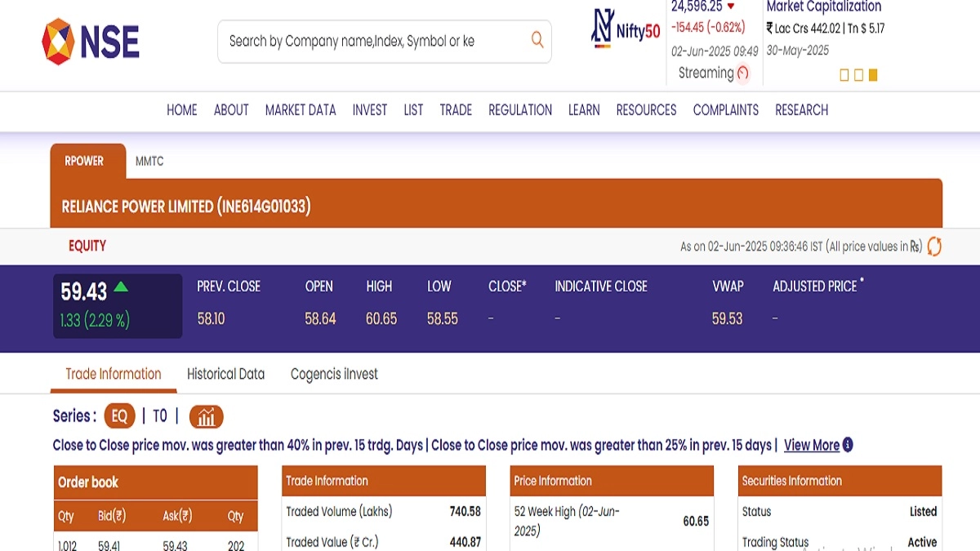The image size is (980, 551).
Task: Expand the MARKET DATA menu
Action: (301, 110)
